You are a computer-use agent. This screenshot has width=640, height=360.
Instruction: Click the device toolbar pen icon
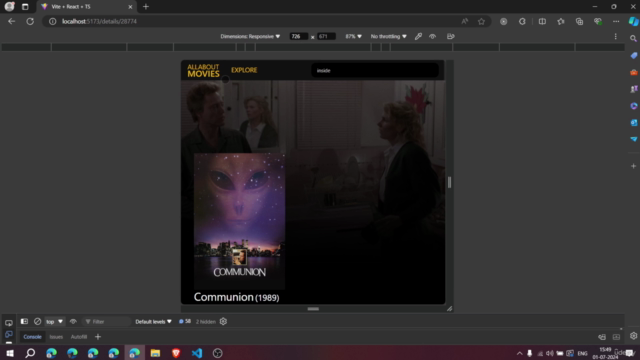(418, 36)
